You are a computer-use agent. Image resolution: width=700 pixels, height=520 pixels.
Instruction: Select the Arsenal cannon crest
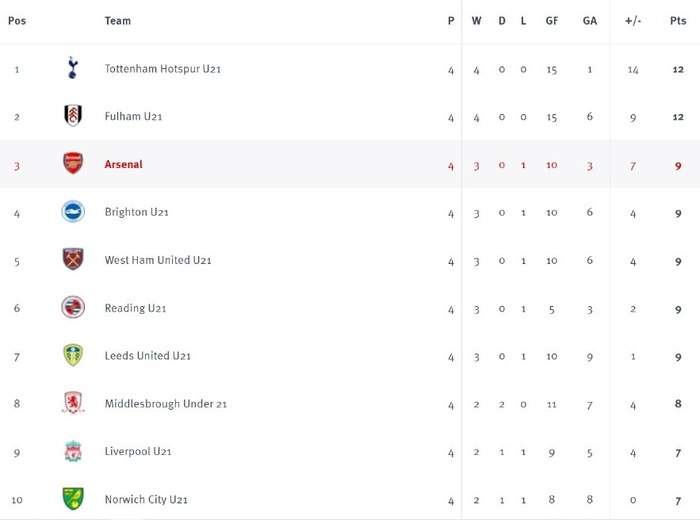pyautogui.click(x=73, y=163)
